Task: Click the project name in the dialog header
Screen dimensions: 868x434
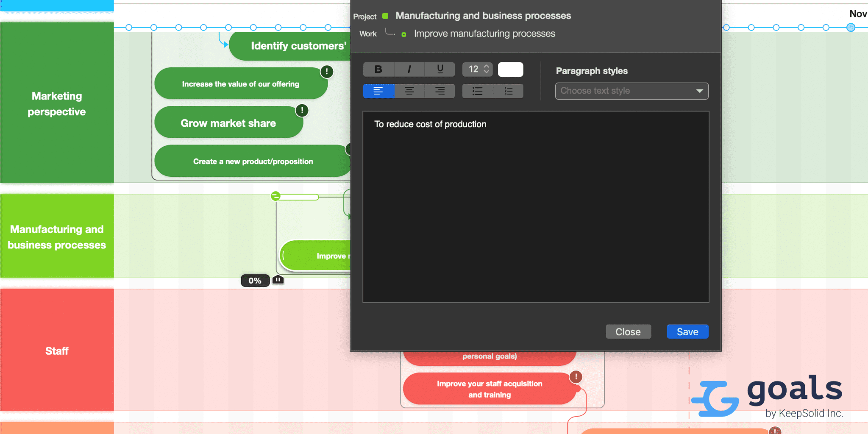Action: [x=483, y=16]
